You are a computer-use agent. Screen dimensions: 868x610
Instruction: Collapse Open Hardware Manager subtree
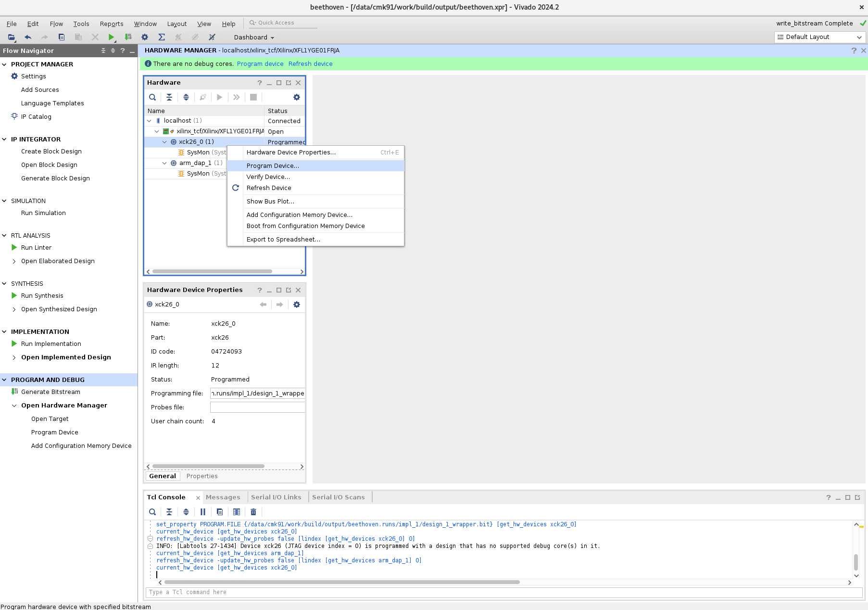tap(14, 406)
